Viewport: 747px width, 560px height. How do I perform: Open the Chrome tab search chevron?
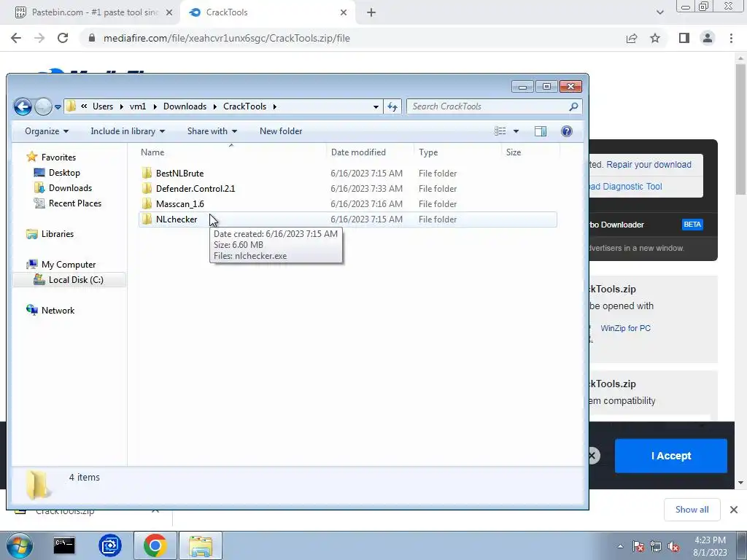click(x=659, y=12)
